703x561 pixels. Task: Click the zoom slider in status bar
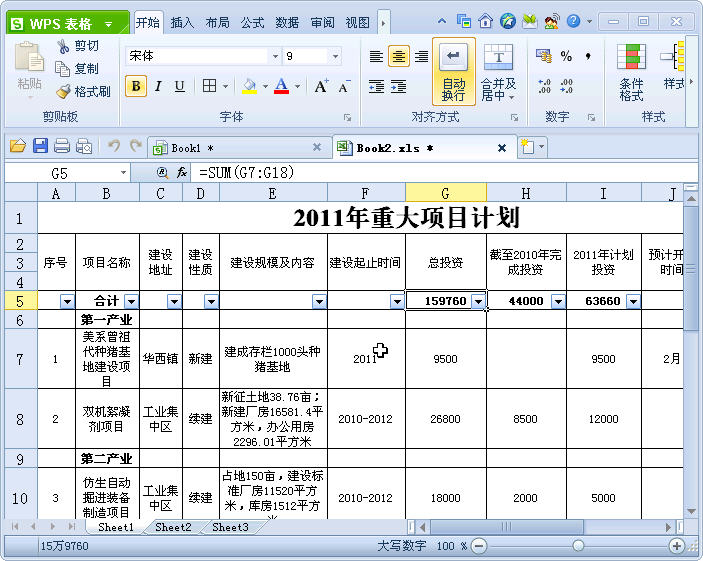click(578, 546)
